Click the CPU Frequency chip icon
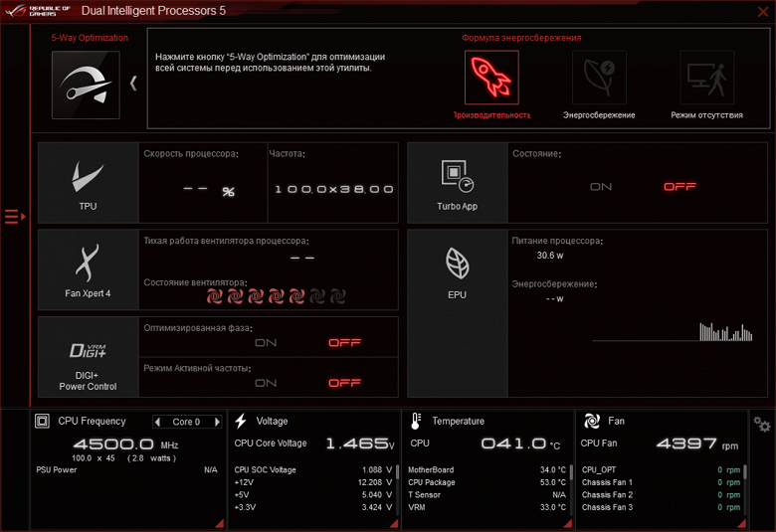 pos(42,422)
